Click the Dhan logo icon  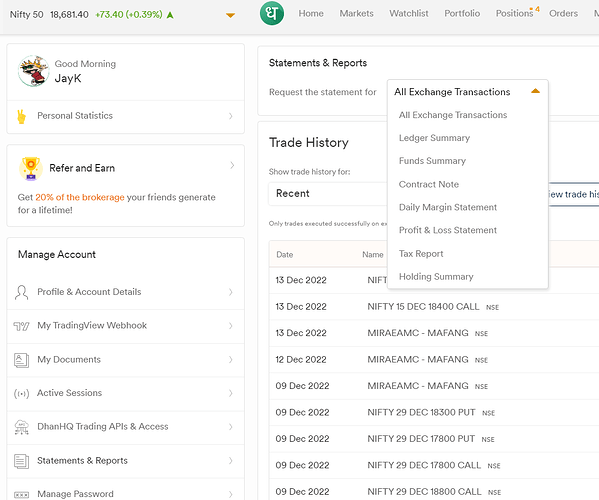click(x=272, y=13)
